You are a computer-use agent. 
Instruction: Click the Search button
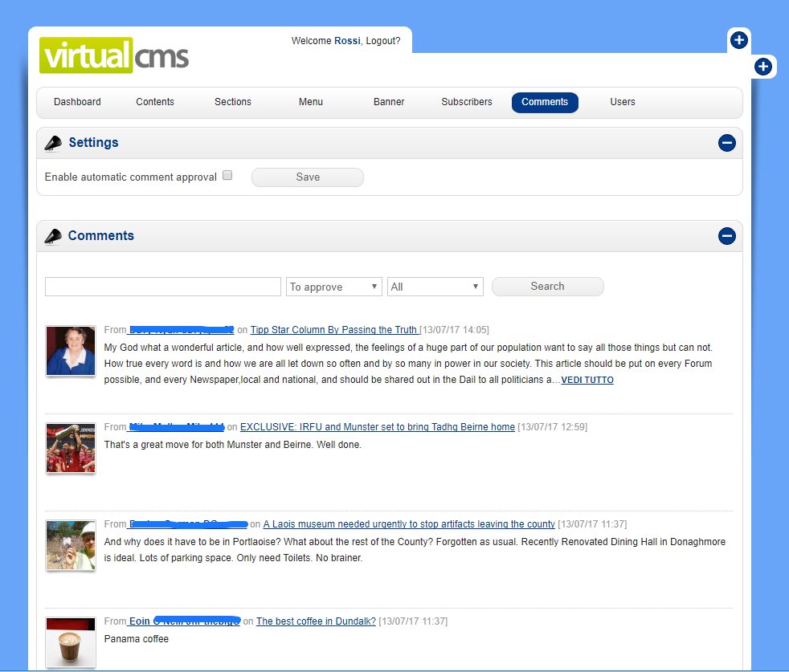(547, 287)
